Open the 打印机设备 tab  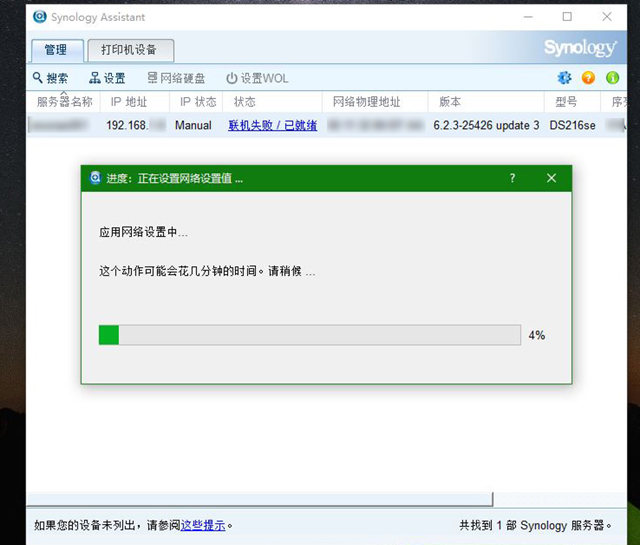pos(131,50)
